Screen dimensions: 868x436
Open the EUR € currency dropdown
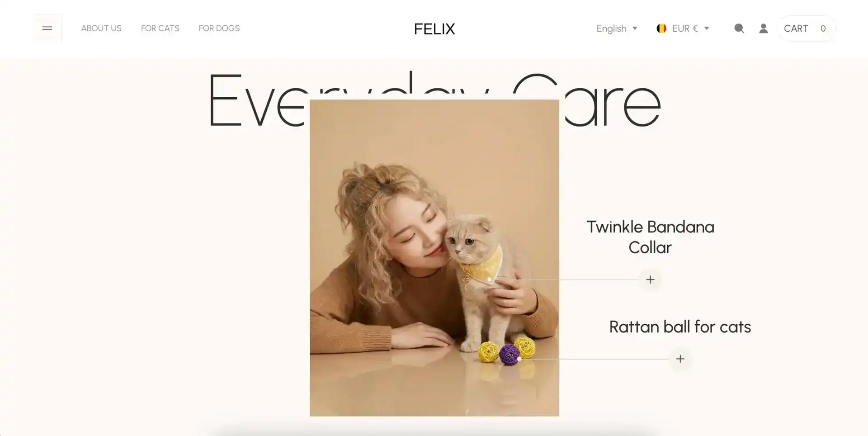pos(683,28)
